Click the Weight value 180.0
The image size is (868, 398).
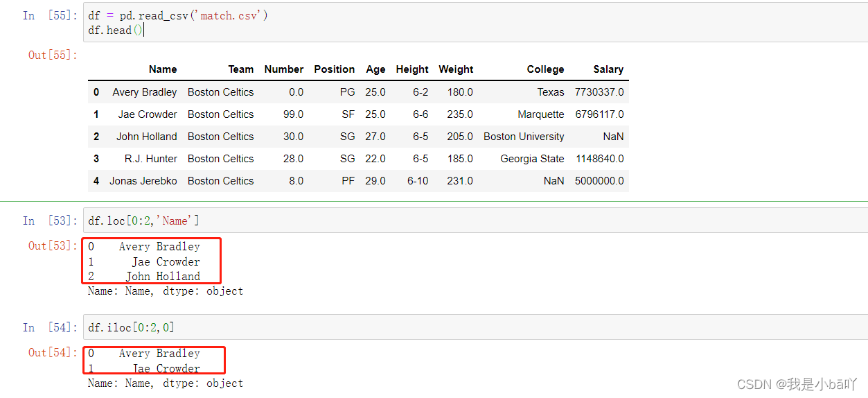coord(460,92)
